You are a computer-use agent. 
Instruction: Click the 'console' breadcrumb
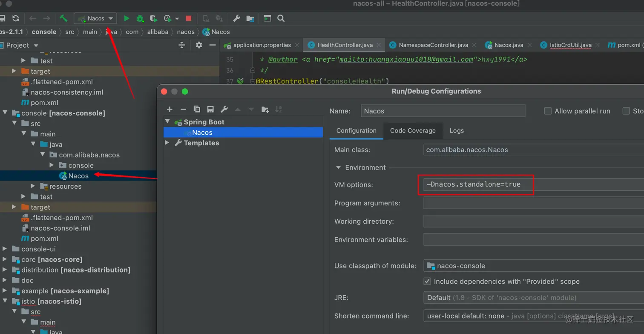[x=44, y=32]
